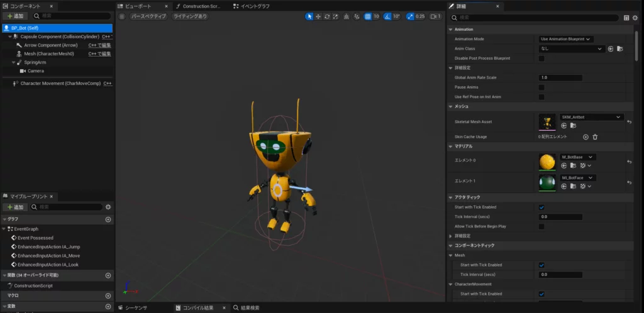Open M_BotBase material dropdown
This screenshot has height=313, width=644.
(x=577, y=157)
